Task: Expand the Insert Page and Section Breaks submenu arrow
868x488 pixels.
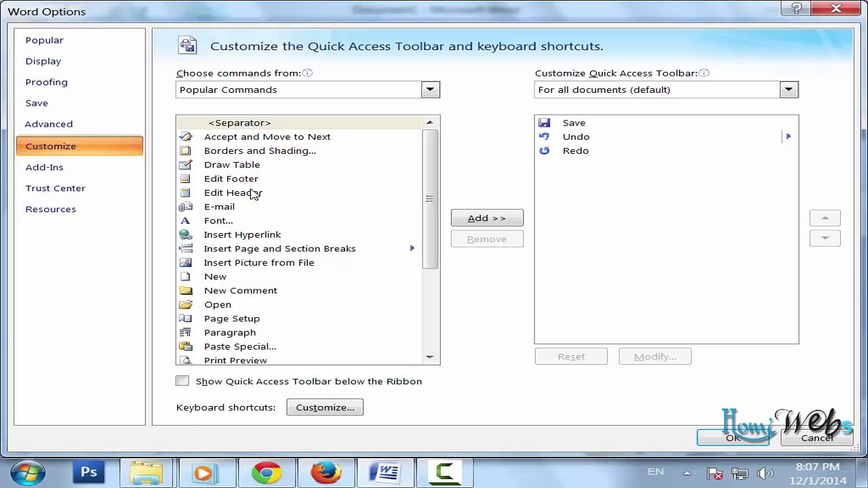Action: click(x=412, y=249)
